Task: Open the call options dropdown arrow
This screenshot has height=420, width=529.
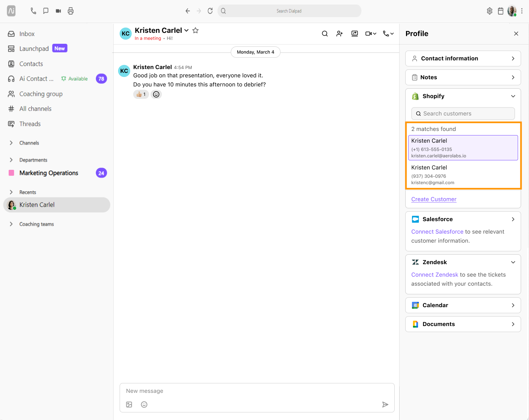Action: [392, 34]
